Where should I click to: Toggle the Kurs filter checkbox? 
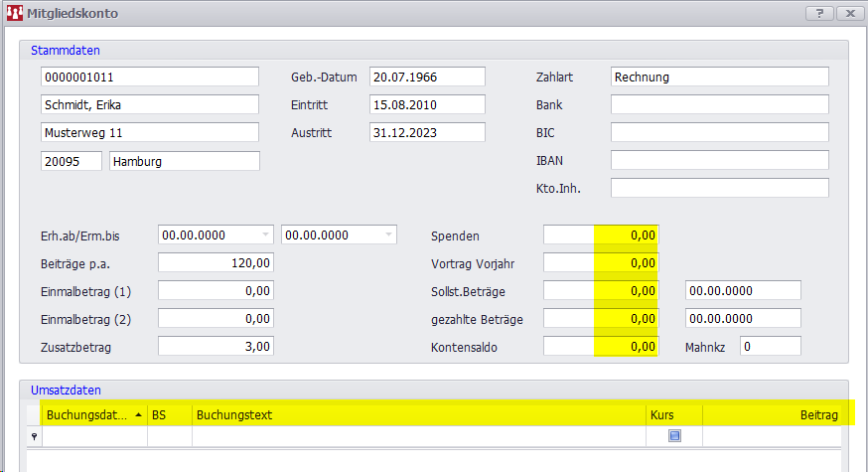pyautogui.click(x=674, y=435)
